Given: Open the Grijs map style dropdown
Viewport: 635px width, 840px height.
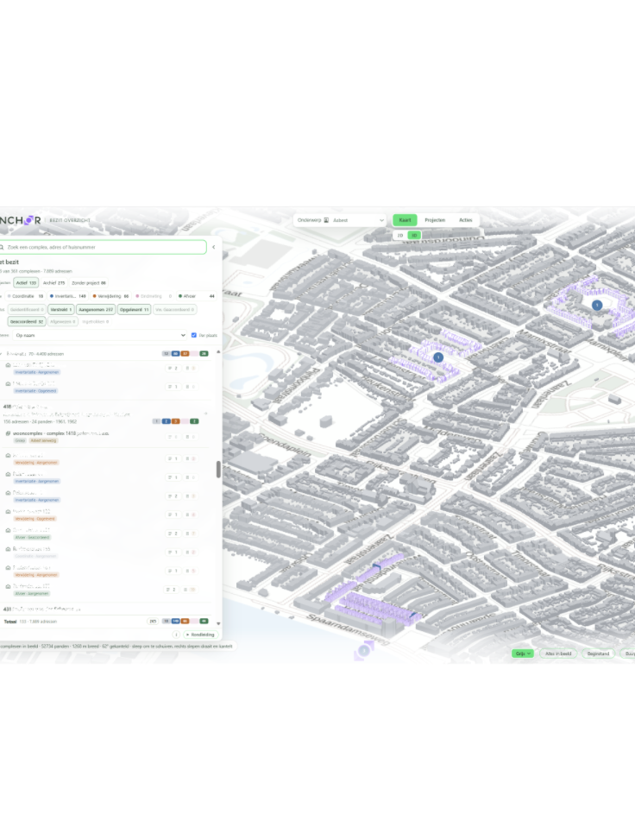Looking at the screenshot, I should [522, 654].
